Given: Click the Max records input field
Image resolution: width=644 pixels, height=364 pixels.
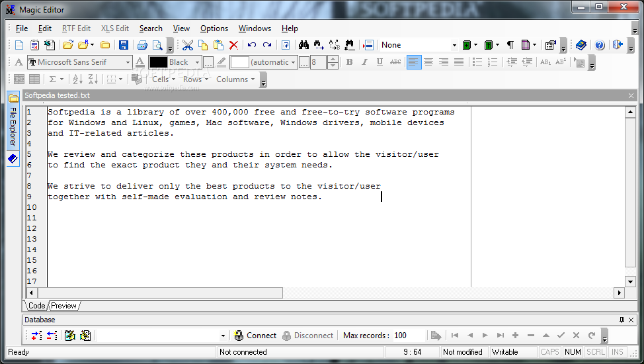Looking at the screenshot, I should coord(408,336).
